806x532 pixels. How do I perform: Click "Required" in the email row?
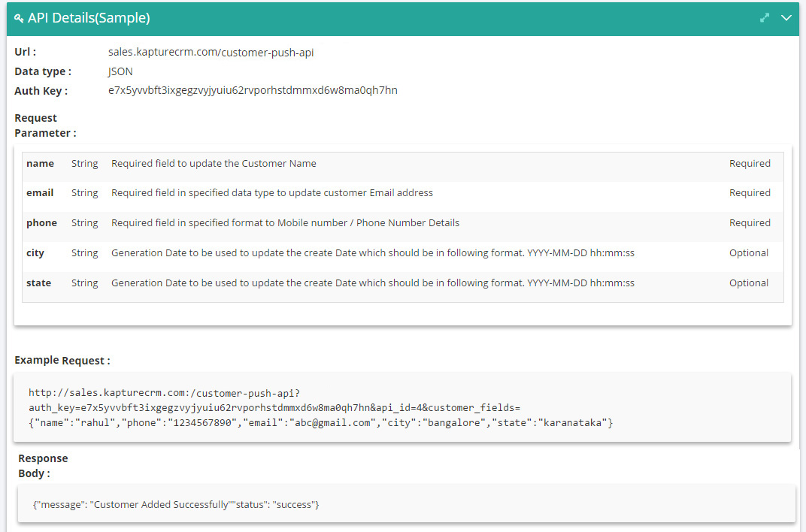pos(750,193)
